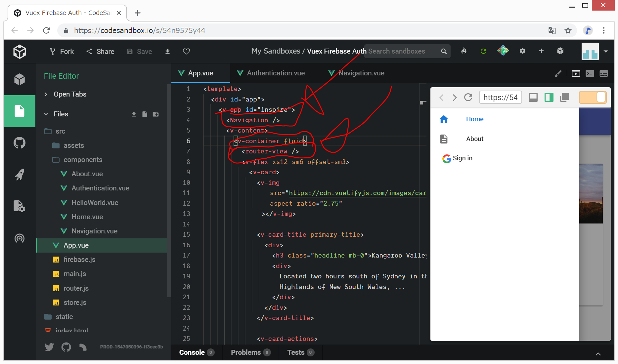The width and height of the screenshot is (618, 364).
Task: Click the Fork button
Action: click(62, 51)
